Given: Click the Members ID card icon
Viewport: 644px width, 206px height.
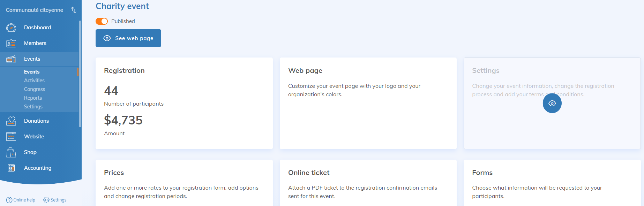Looking at the screenshot, I should [x=11, y=43].
